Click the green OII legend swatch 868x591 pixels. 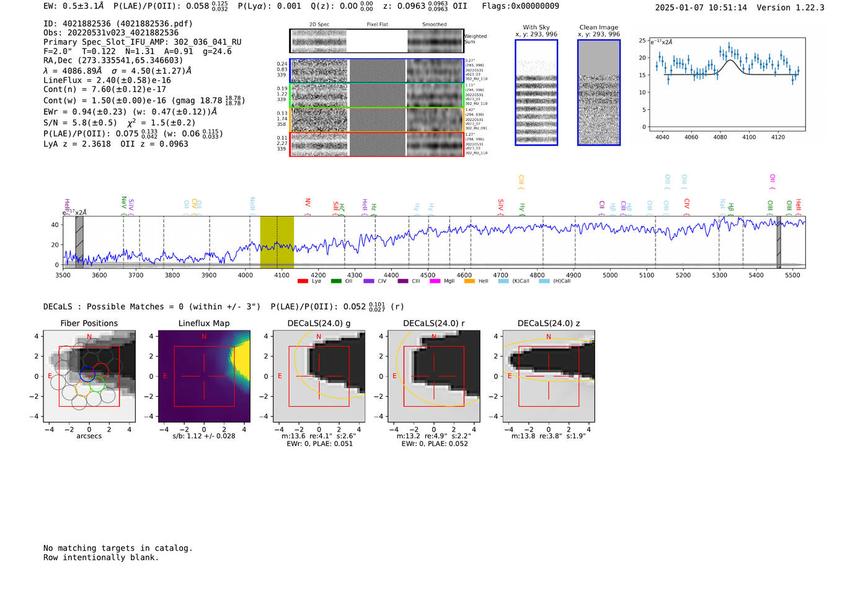click(336, 282)
